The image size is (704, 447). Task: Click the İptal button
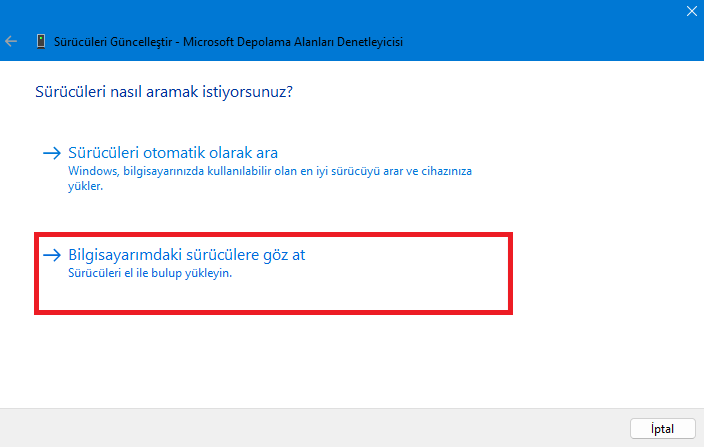[663, 429]
